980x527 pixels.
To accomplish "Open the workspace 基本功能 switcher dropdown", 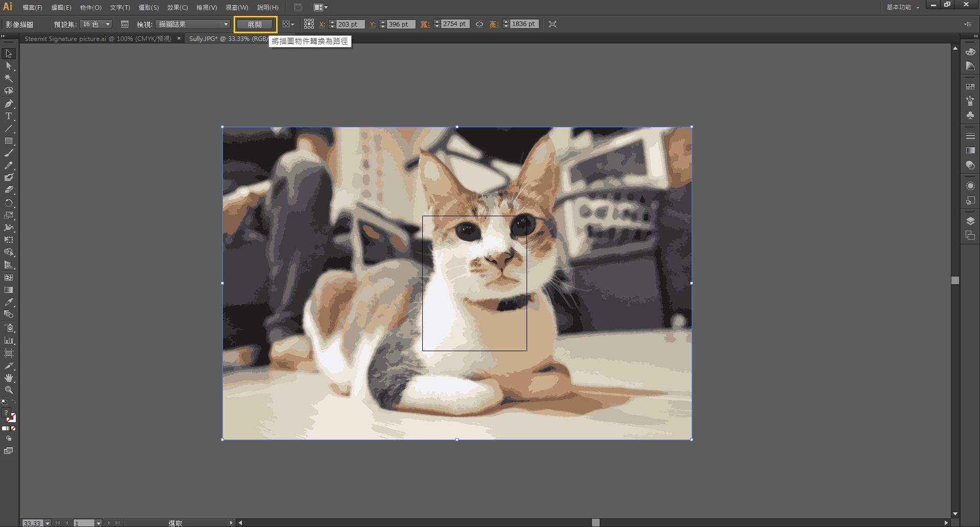I will pyautogui.click(x=903, y=7).
